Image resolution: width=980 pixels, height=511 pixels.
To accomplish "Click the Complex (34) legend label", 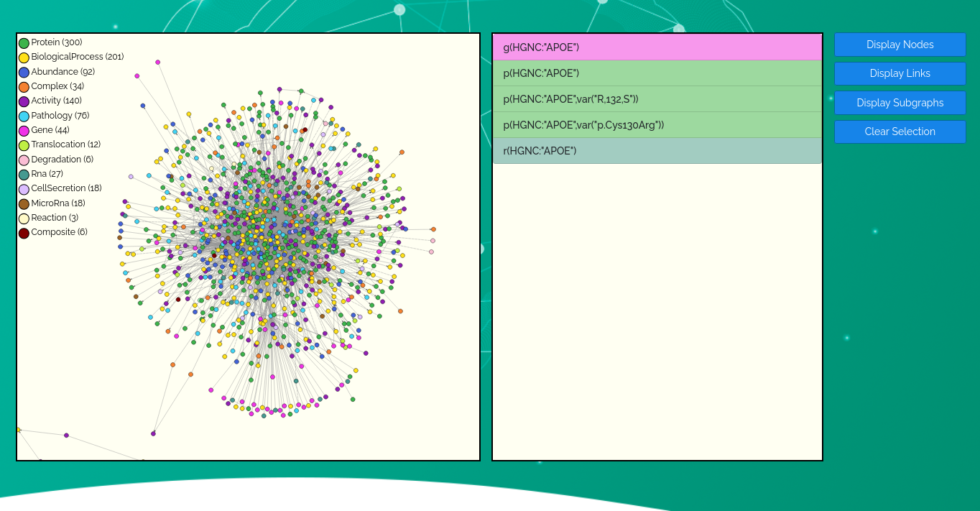I will click(x=57, y=86).
